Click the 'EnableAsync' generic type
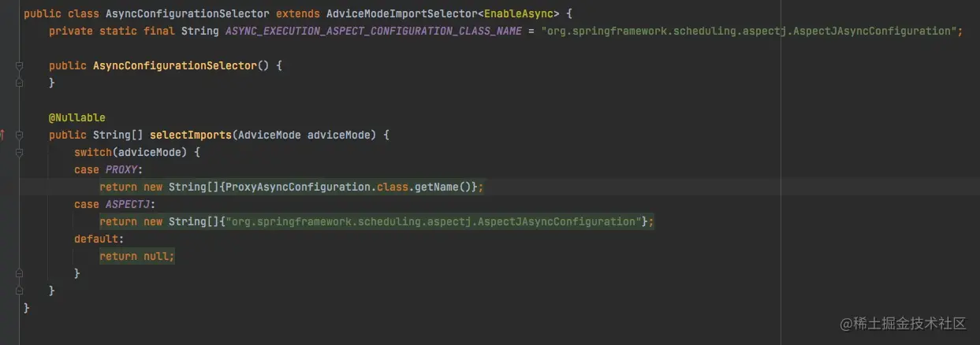Screen dimensions: 980x345 pyautogui.click(x=519, y=13)
